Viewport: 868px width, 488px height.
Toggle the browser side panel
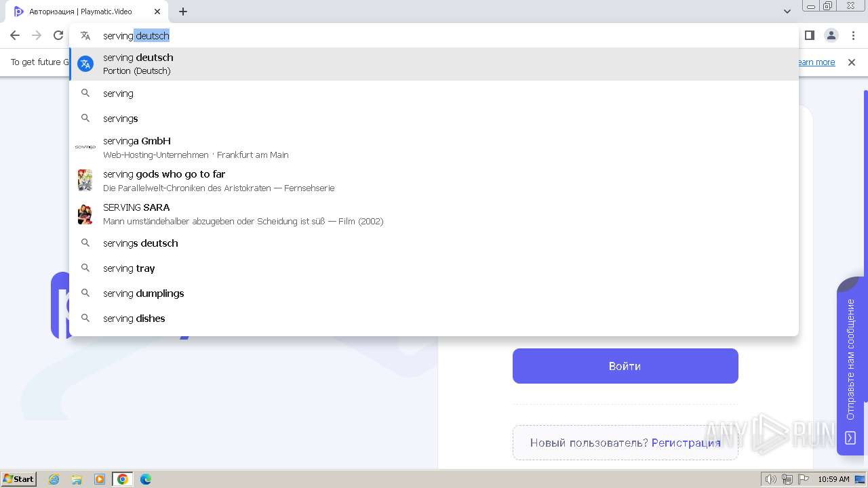809,35
